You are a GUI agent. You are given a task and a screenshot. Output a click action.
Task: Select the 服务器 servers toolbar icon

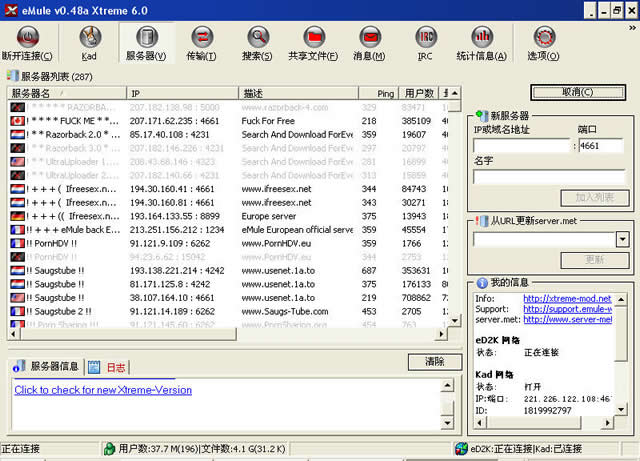click(147, 37)
